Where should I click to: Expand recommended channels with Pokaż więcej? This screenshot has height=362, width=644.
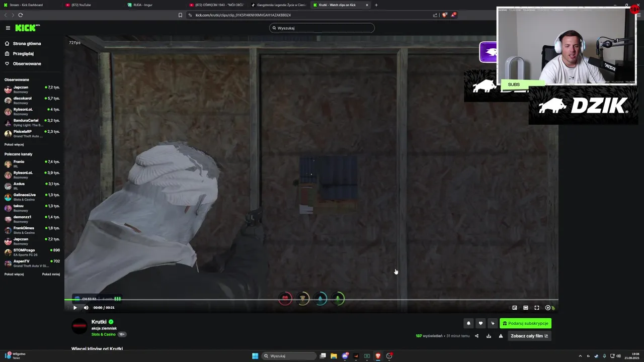[x=14, y=274]
